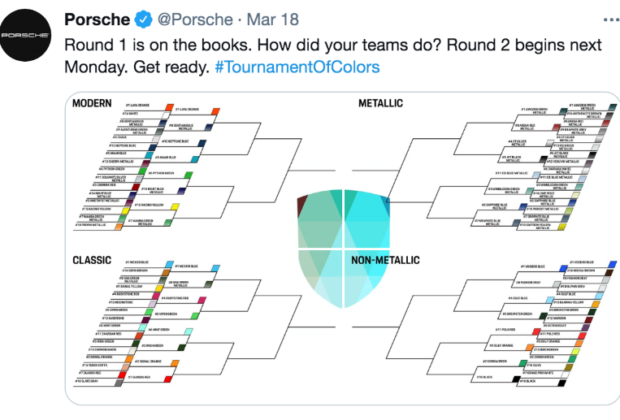Pick the white swatch in Modern bracket
This screenshot has width=620, height=420.
click(x=166, y=115)
